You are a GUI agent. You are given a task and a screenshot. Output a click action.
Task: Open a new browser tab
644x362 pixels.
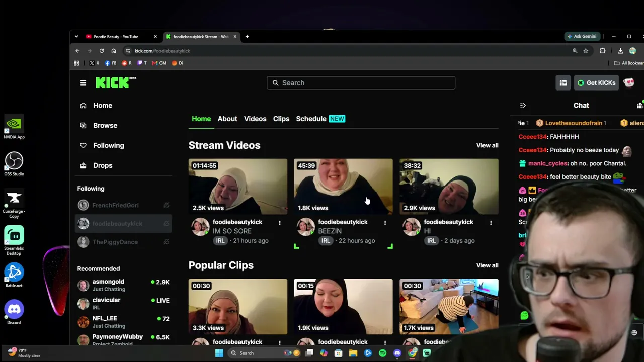247,37
